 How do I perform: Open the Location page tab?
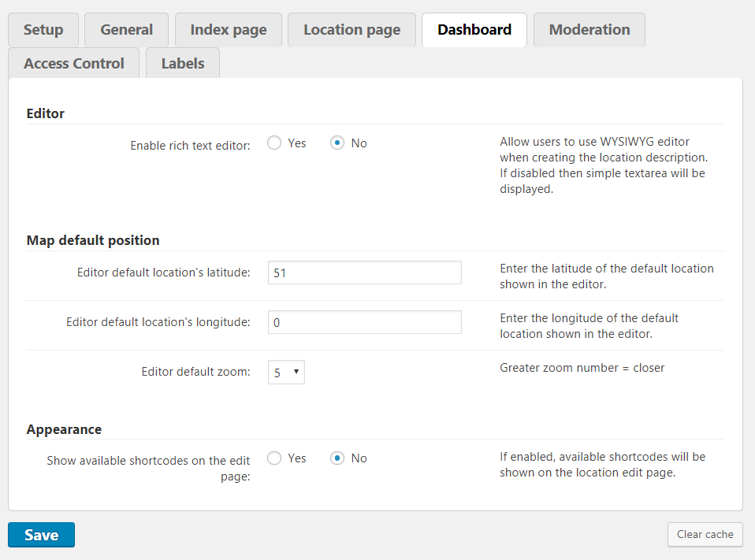point(351,30)
